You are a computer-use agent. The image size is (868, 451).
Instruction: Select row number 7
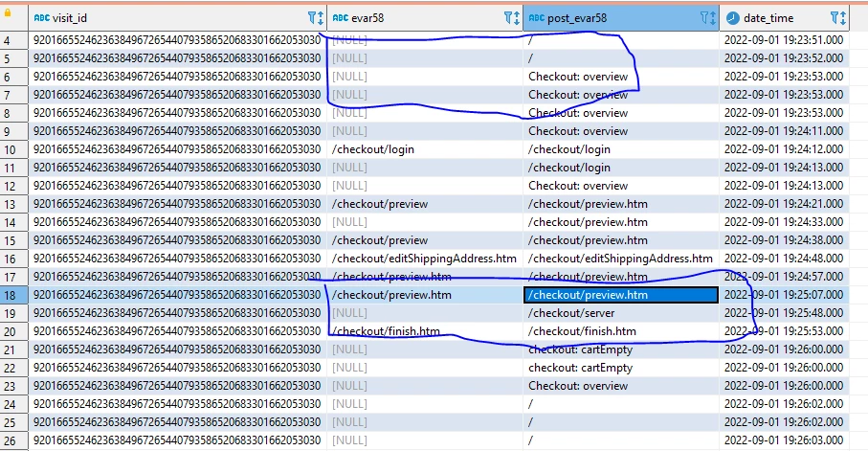13,96
